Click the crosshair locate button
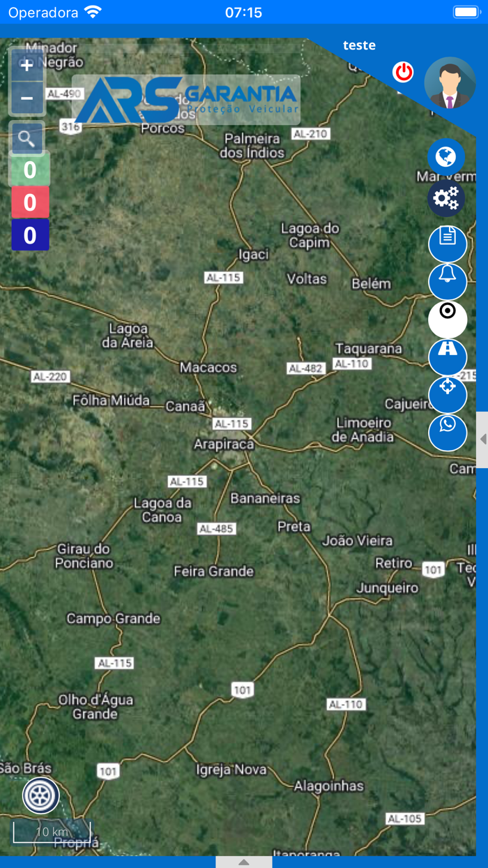488x868 pixels. click(448, 394)
